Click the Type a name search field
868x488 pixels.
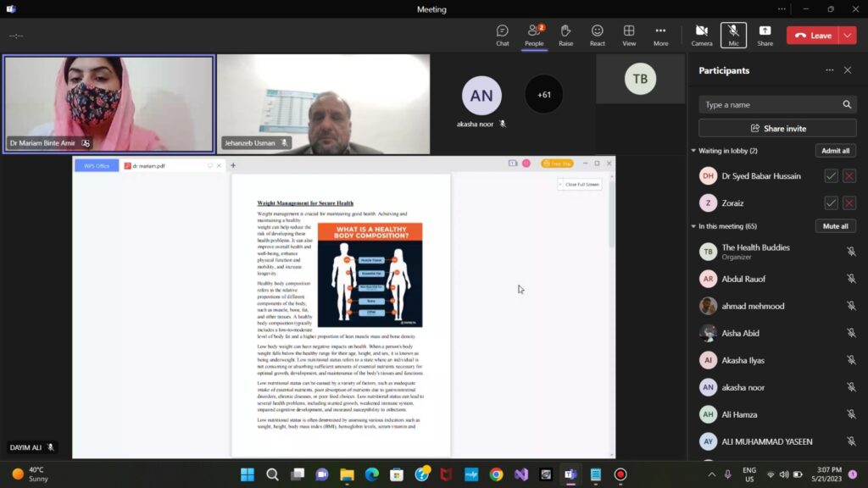click(777, 104)
